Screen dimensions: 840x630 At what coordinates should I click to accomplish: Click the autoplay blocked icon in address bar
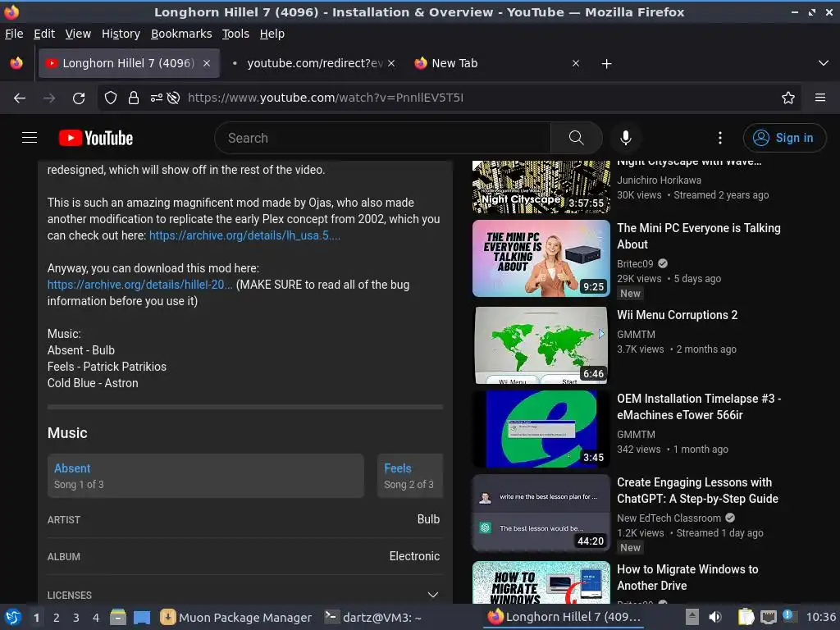point(173,98)
